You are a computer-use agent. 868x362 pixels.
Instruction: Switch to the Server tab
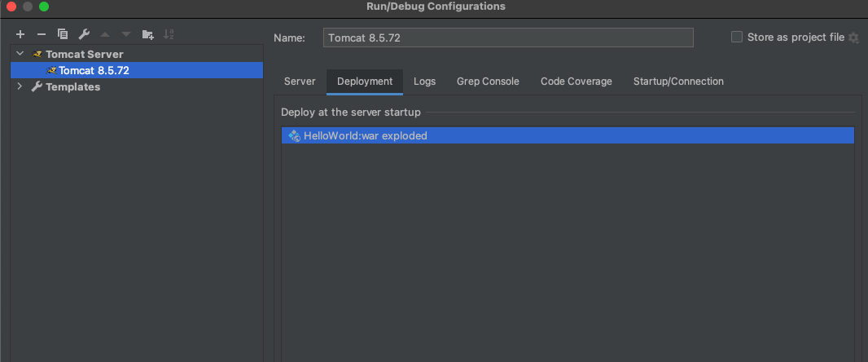click(300, 82)
